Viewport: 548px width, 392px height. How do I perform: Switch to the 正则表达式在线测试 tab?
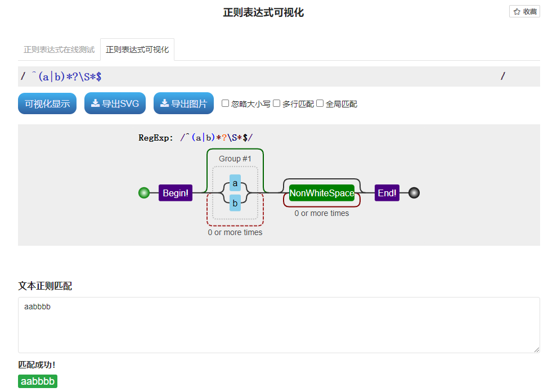pos(58,49)
